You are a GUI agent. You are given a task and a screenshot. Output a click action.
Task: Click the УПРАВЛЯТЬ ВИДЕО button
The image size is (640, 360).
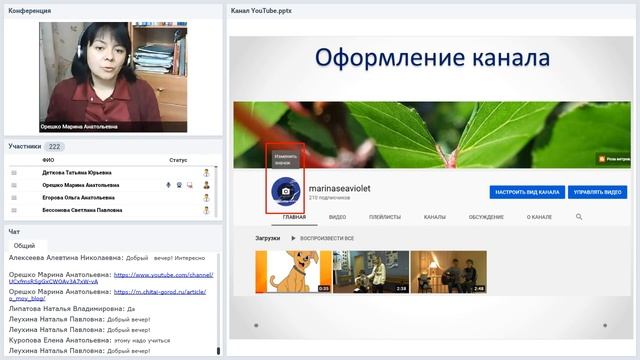[x=598, y=192]
